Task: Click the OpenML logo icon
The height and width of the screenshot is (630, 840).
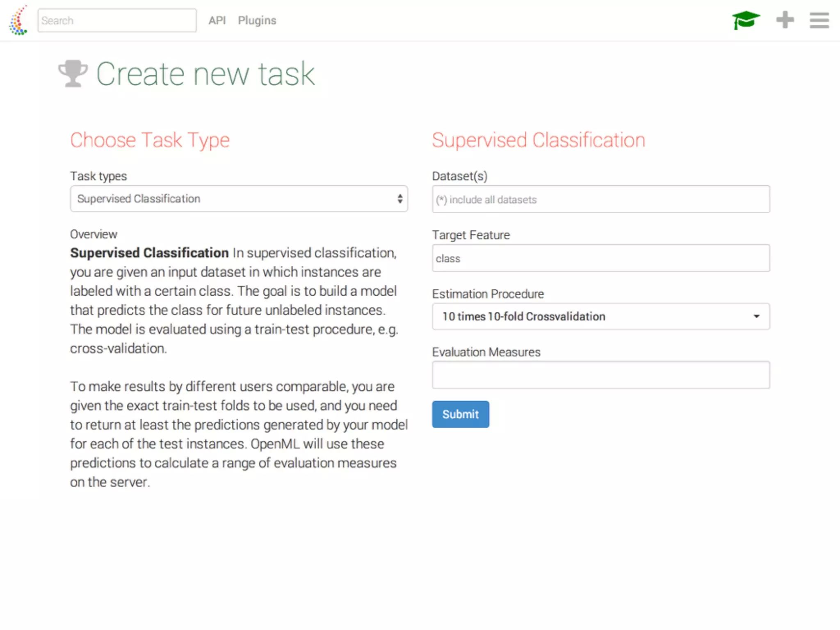Action: [18, 21]
